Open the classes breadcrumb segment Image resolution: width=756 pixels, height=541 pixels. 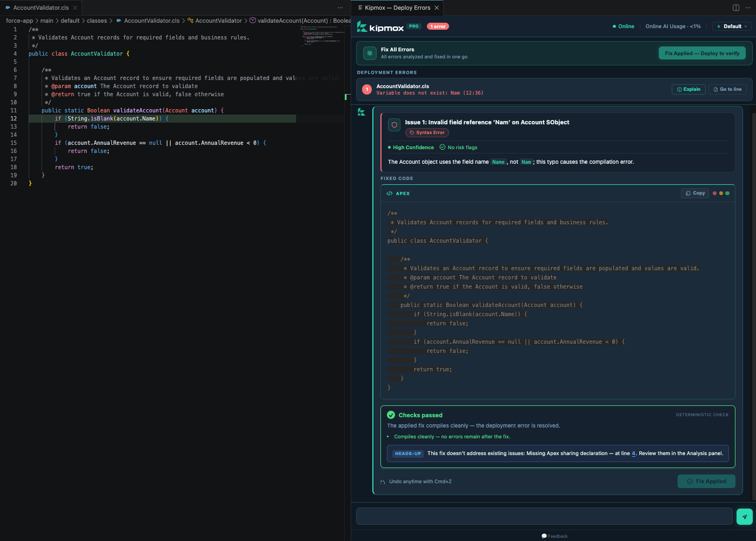coord(97,21)
